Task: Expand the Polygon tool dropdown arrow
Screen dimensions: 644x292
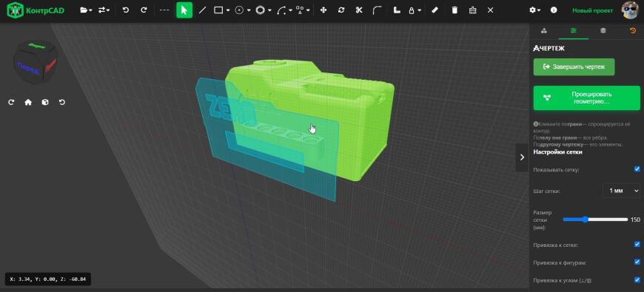Action: click(269, 10)
